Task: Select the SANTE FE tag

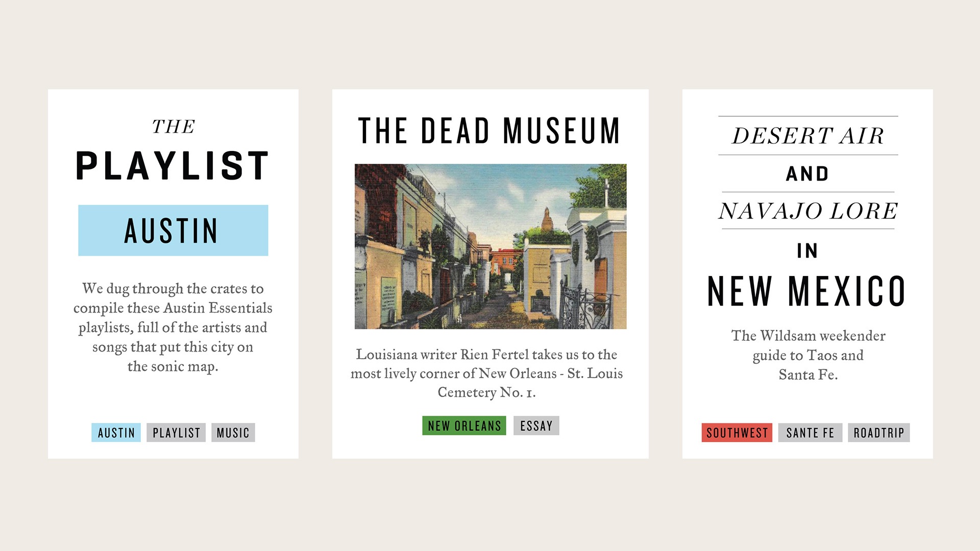Action: [810, 433]
